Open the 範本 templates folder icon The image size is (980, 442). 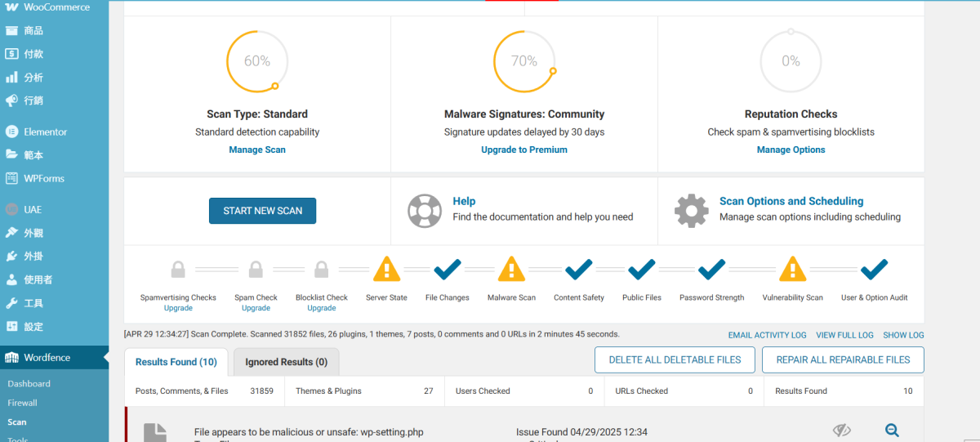(x=11, y=154)
